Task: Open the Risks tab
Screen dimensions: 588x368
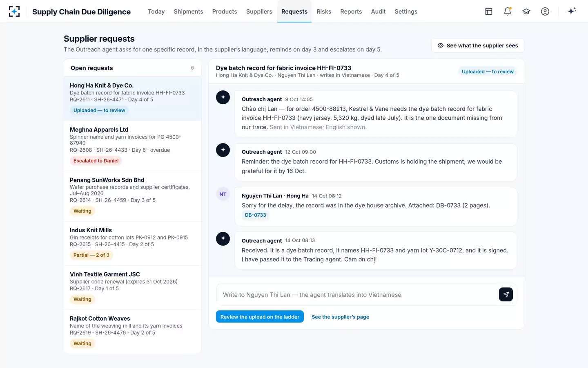Action: coord(324,11)
